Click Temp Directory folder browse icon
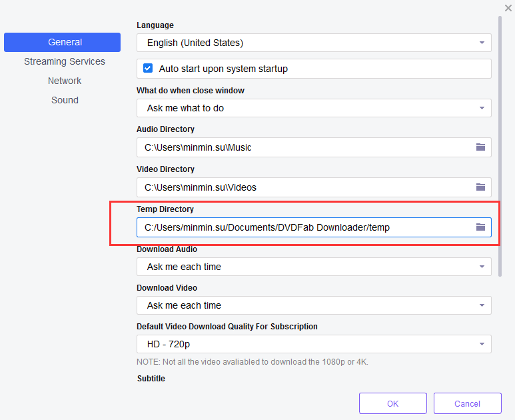The image size is (515, 420). tap(480, 227)
